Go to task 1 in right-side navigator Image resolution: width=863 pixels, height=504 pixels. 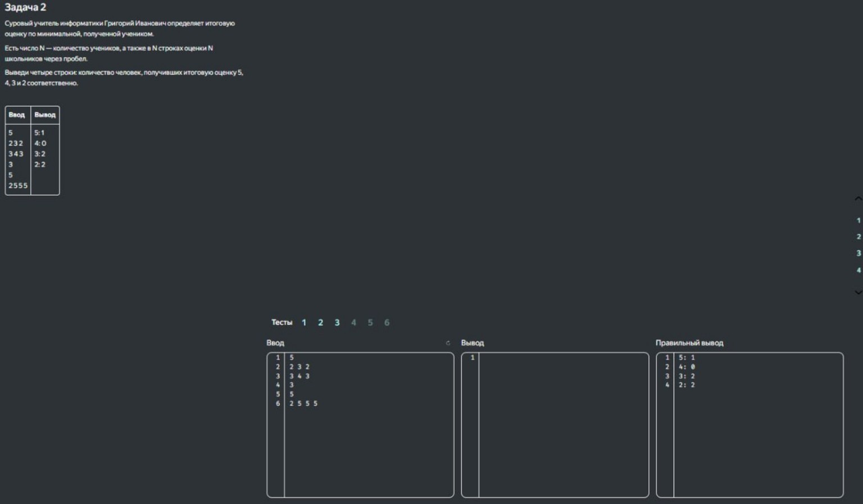(x=859, y=221)
